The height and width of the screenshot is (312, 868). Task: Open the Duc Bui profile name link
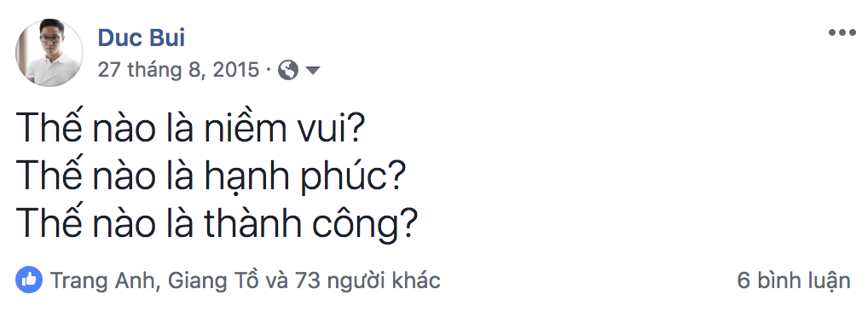[x=142, y=38]
